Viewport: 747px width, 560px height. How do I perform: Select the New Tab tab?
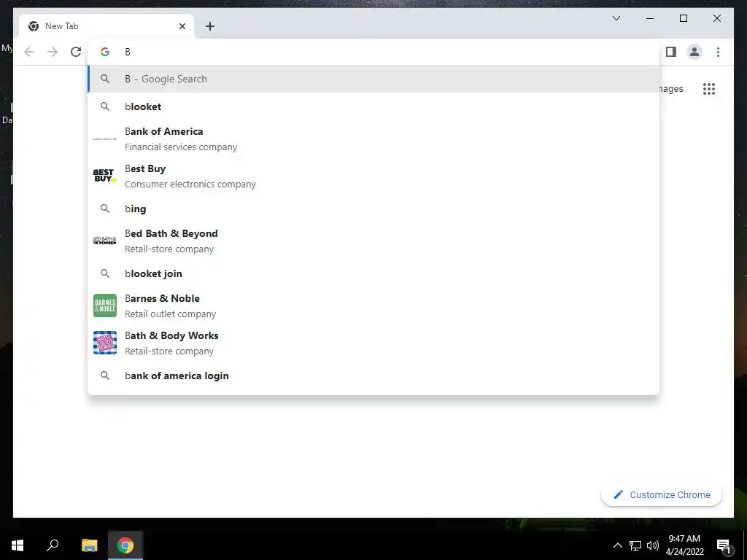click(x=107, y=26)
